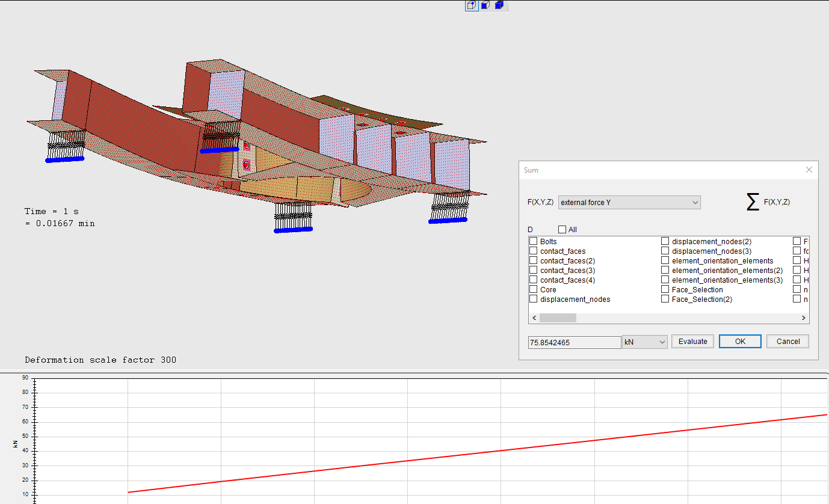The image size is (829, 504).
Task: Check the Bolts checkbox
Action: click(x=533, y=241)
